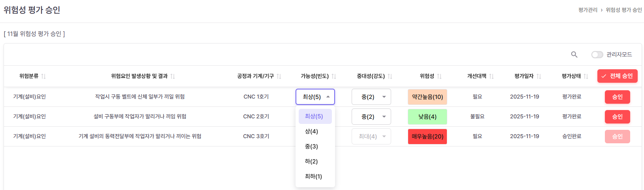Sort by 가능성(빈도) column icon
Viewport: 644px width, 190px height.
(334, 76)
